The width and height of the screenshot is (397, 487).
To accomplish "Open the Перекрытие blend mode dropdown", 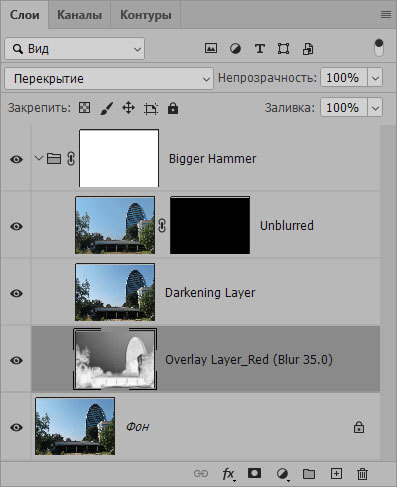I will [x=109, y=79].
